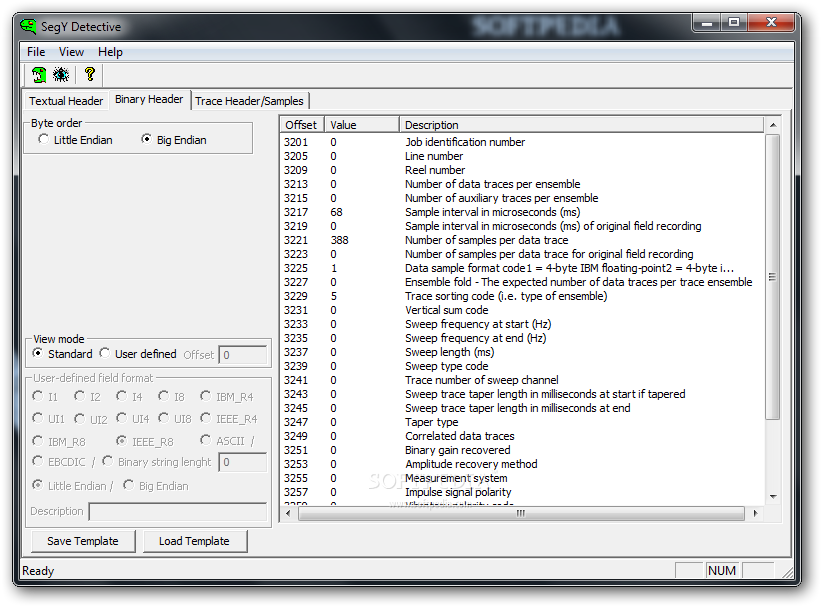Click the horizontal scrollbar right arrow

tap(755, 513)
